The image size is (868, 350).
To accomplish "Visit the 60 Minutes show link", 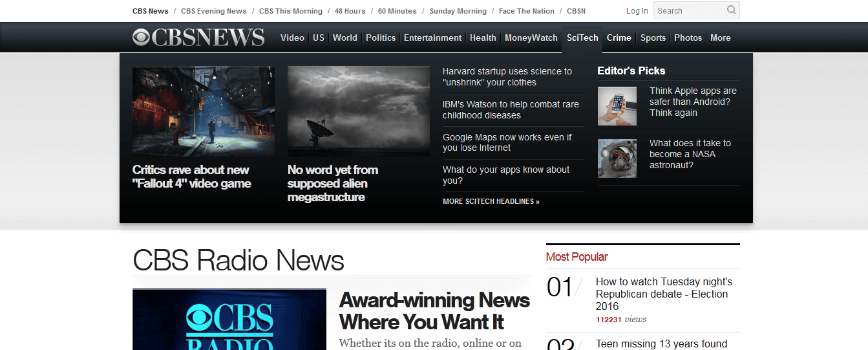I will click(397, 11).
